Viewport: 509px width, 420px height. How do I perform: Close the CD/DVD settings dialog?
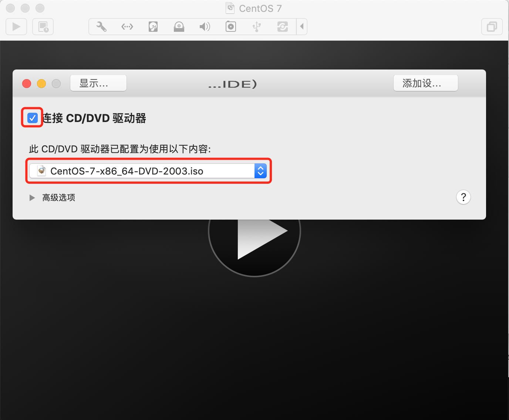(27, 84)
